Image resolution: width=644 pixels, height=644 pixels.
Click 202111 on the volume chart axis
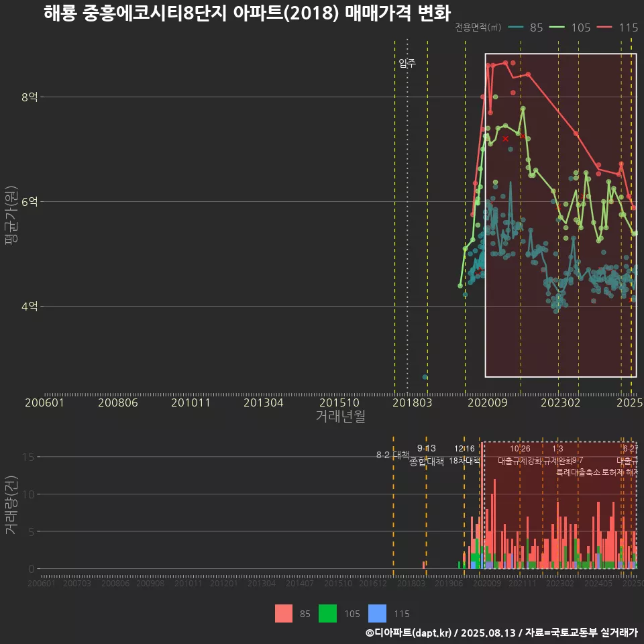point(522,583)
